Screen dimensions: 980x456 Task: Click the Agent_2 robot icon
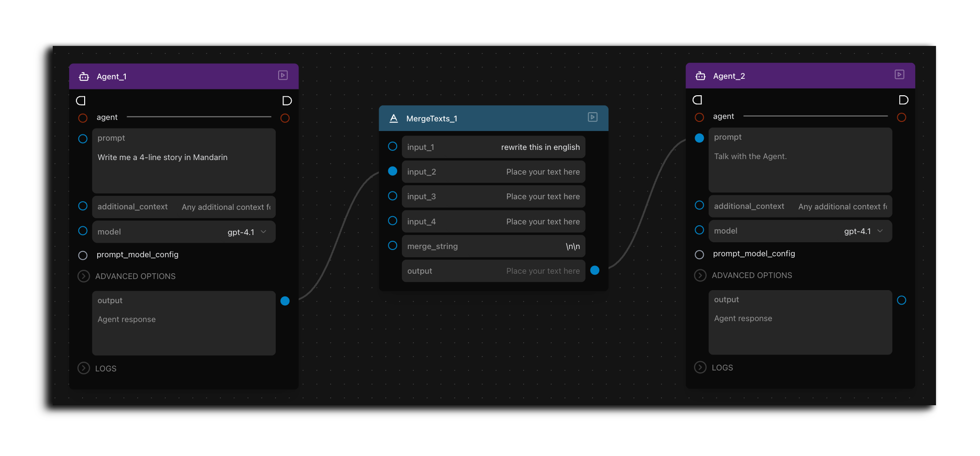click(x=700, y=76)
